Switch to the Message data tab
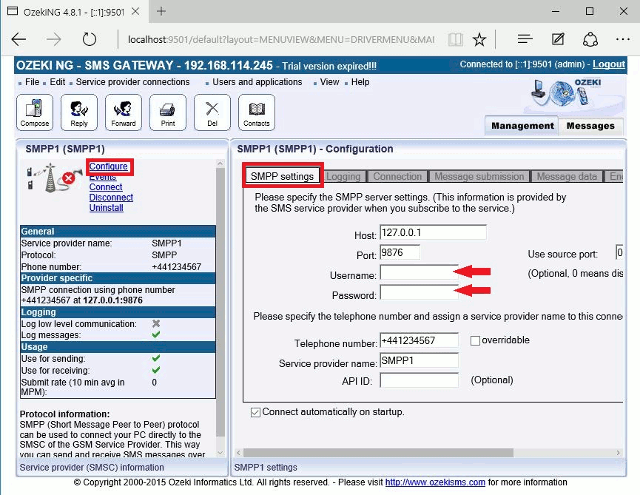 567,177
